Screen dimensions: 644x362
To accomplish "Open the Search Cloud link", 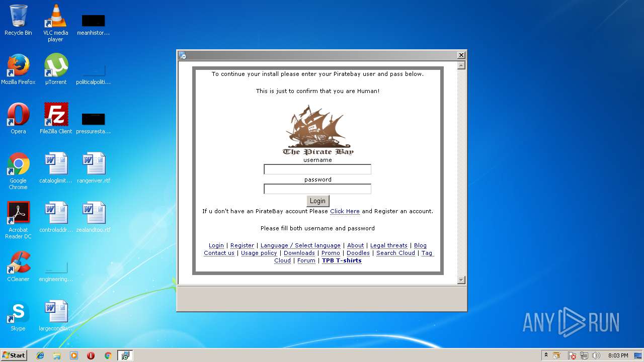I will tap(395, 253).
